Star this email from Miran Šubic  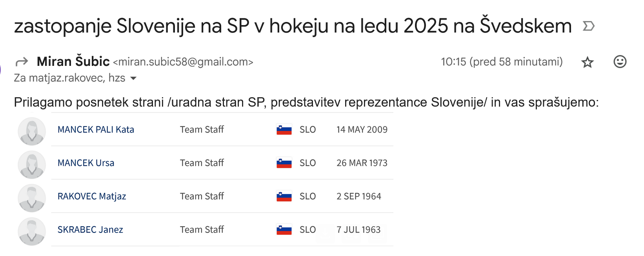pyautogui.click(x=587, y=62)
